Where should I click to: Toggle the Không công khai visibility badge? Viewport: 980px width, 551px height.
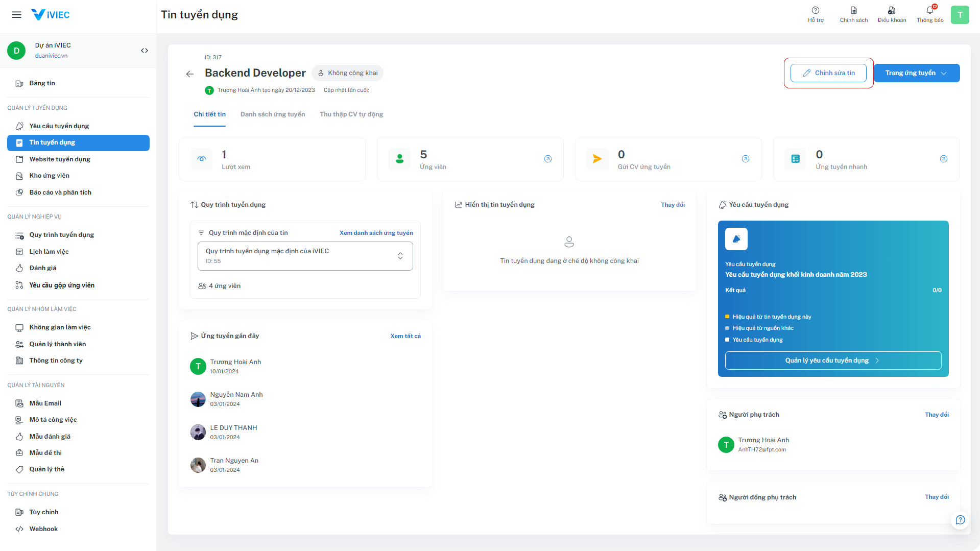pyautogui.click(x=348, y=73)
